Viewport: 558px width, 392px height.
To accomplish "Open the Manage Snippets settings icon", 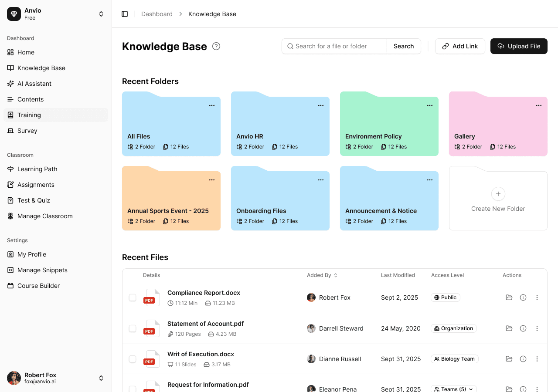I will tap(10, 270).
